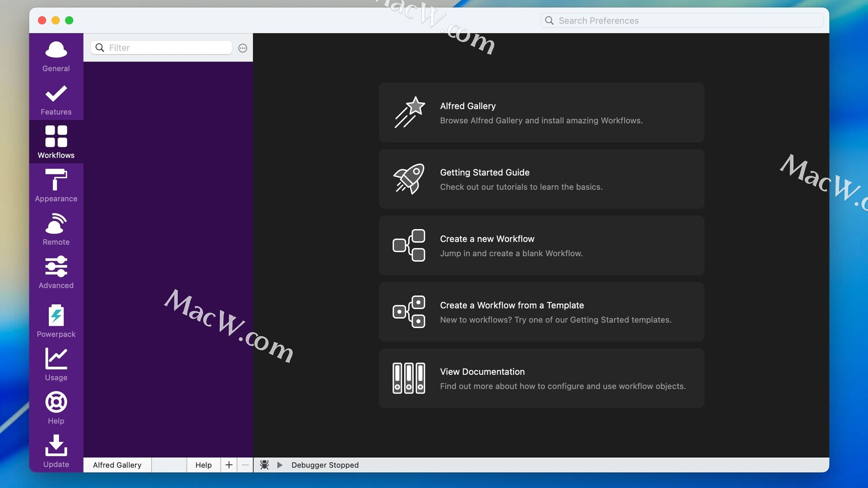This screenshot has height=488, width=868.
Task: Click the plus button to add workflow
Action: pos(229,465)
